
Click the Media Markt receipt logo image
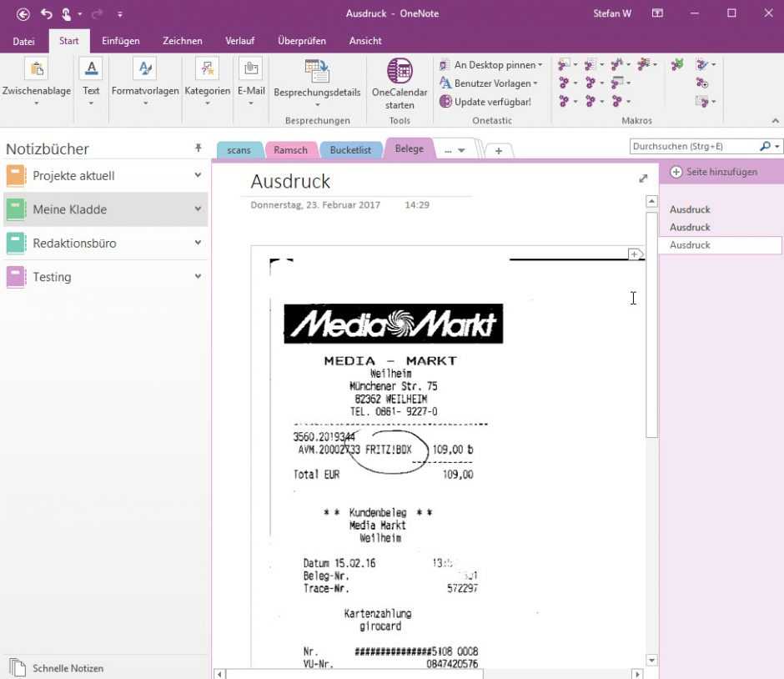(x=394, y=324)
